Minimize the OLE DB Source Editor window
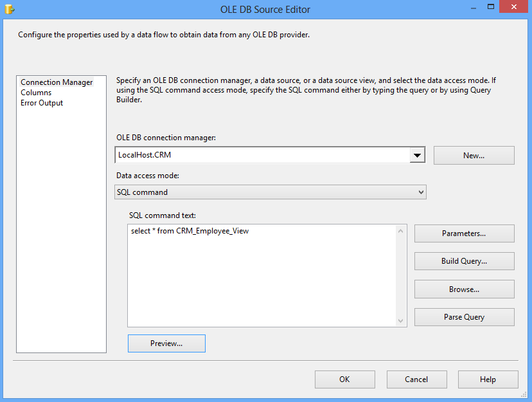 pos(474,8)
